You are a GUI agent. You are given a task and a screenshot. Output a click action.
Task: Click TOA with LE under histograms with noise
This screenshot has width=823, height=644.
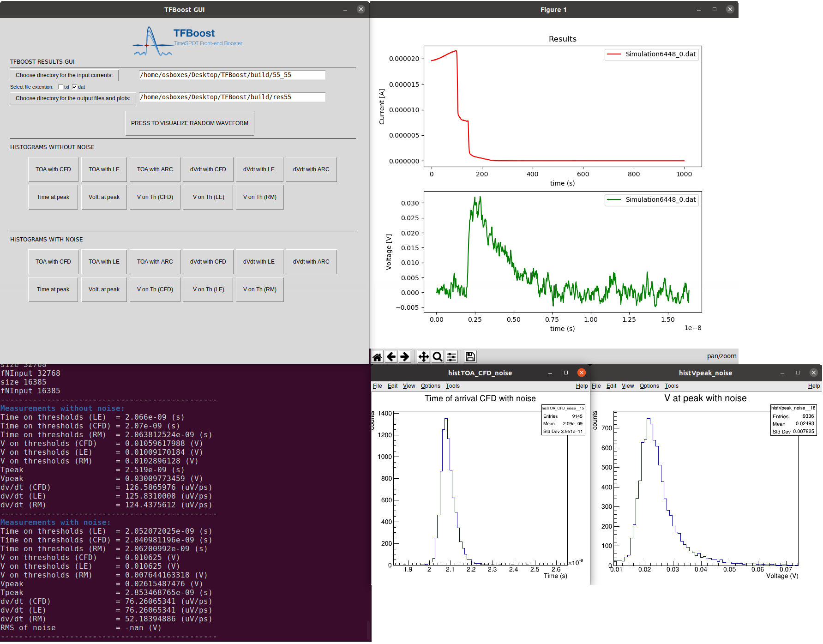(x=104, y=262)
